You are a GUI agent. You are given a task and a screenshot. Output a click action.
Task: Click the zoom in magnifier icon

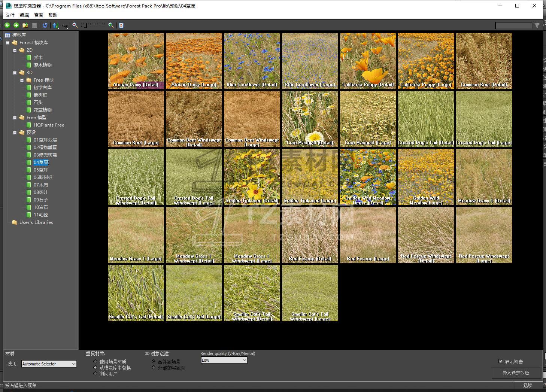111,25
